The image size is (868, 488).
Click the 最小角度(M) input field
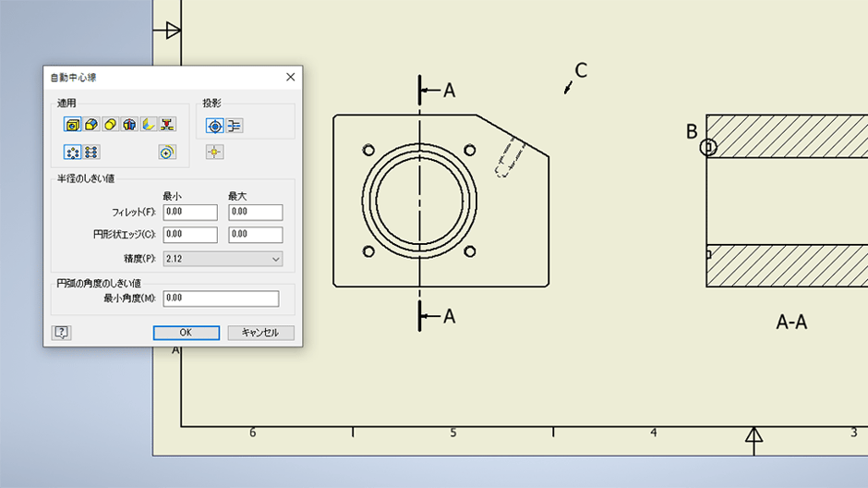[x=220, y=299]
